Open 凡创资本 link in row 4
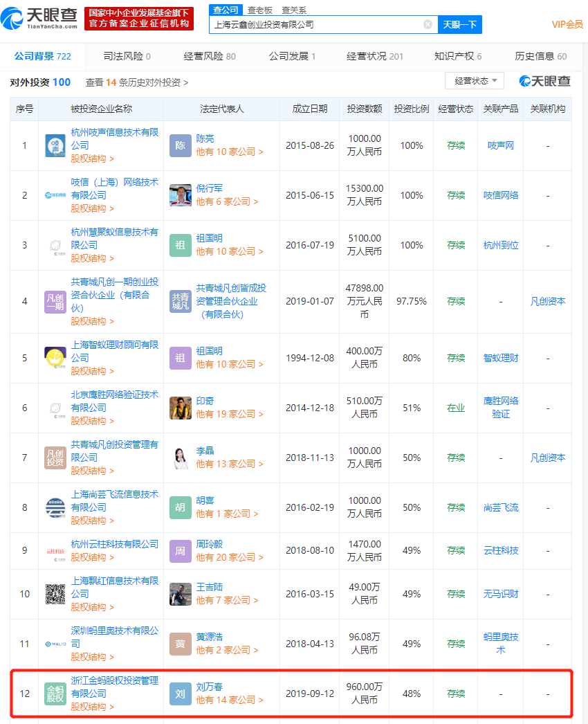Viewport: 588px width, 724px height. [548, 302]
